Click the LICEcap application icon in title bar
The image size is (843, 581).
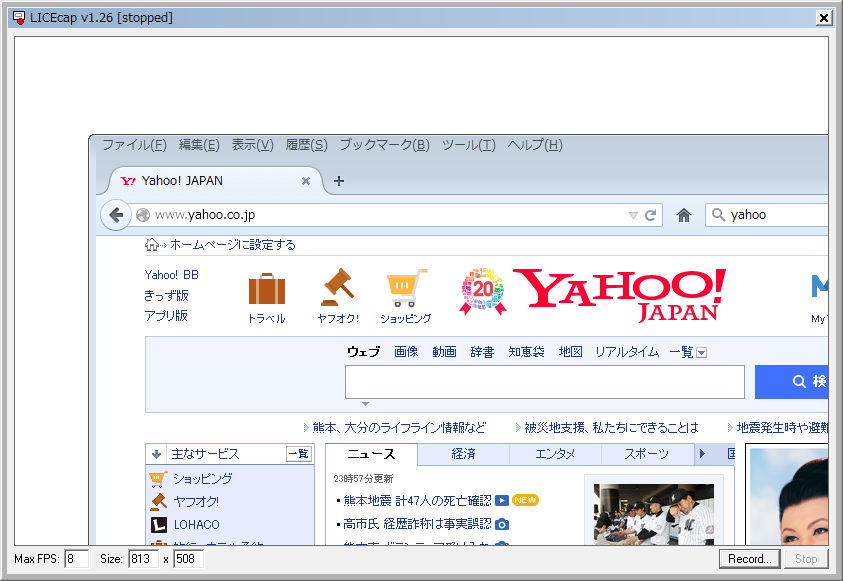[18, 18]
